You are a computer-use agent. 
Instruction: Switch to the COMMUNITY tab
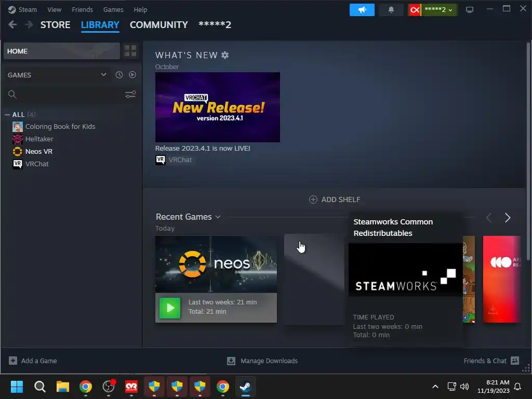pyautogui.click(x=159, y=25)
